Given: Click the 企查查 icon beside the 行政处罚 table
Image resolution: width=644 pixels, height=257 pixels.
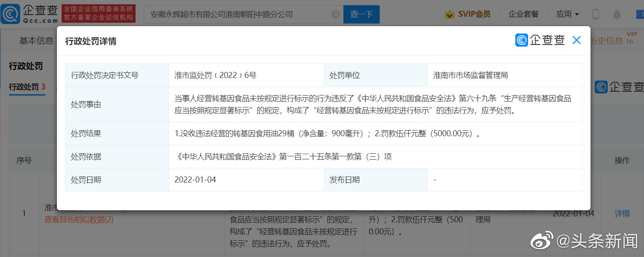Looking at the screenshot, I should (601, 87).
